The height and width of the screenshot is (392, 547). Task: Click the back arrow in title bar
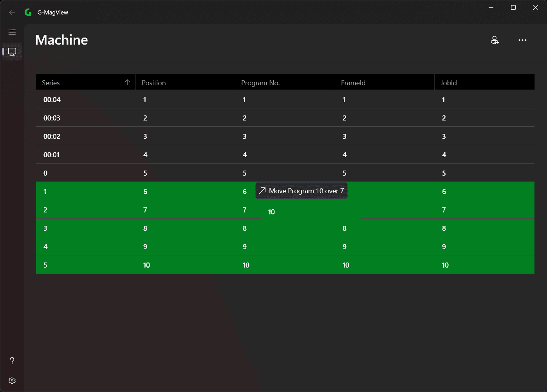click(12, 13)
